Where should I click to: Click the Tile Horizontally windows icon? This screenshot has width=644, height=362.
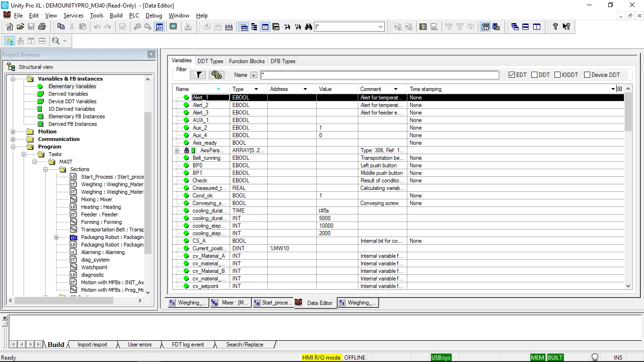pyautogui.click(x=526, y=27)
